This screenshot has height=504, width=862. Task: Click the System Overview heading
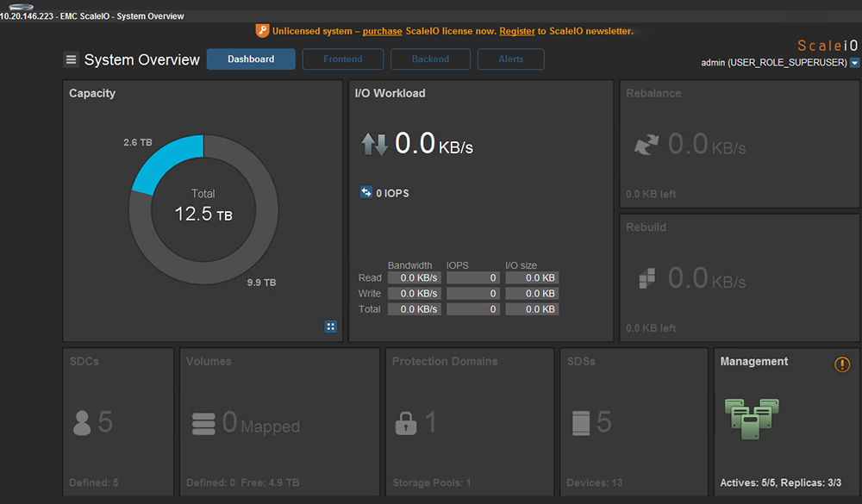click(x=142, y=59)
